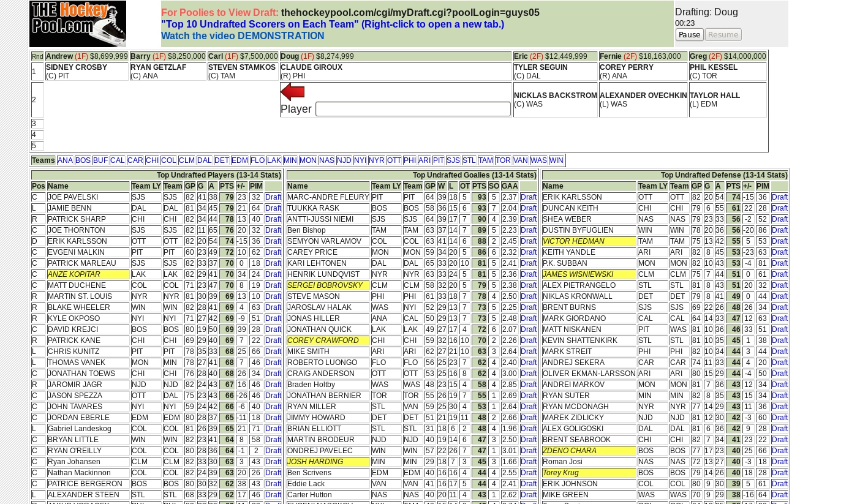The height and width of the screenshot is (504, 849).
Task: Draft goalie Marc-Andre Fleury
Action: point(529,197)
